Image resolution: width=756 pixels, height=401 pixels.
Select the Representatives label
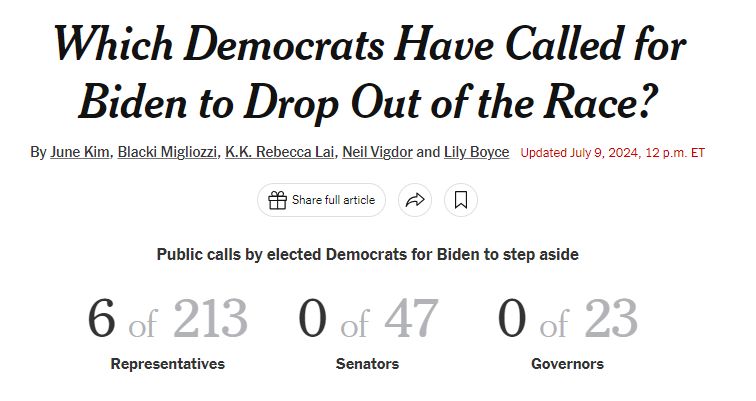tap(167, 364)
